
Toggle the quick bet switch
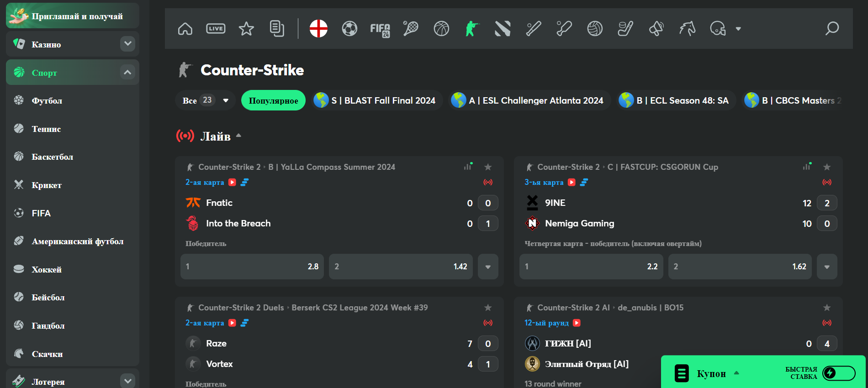tap(839, 373)
